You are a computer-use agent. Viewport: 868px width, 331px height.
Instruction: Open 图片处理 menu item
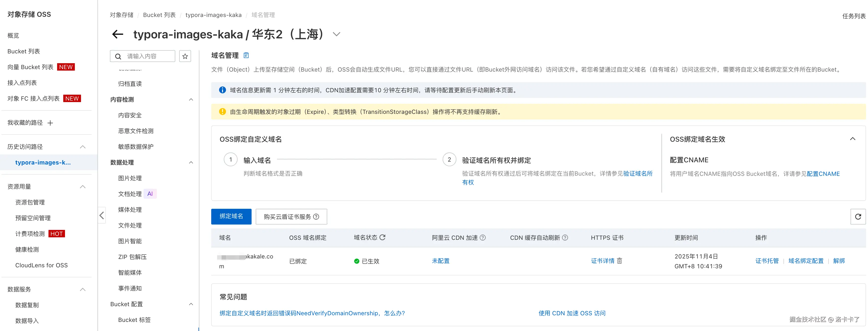[130, 178]
